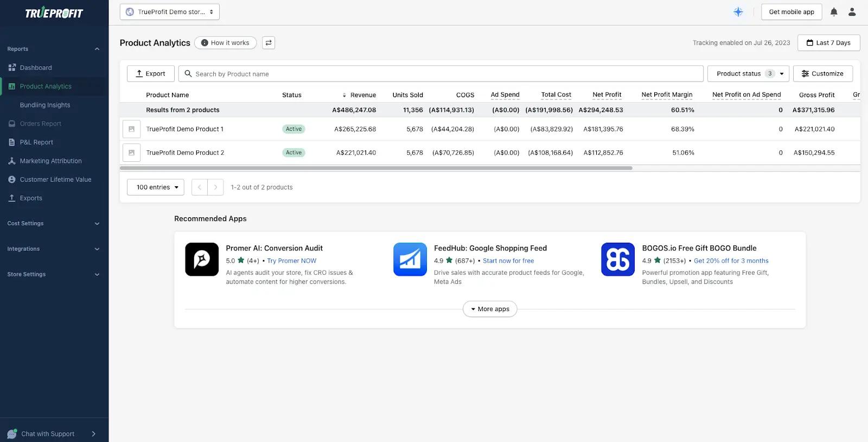The image size is (868, 442).
Task: Open notifications bell
Action: tap(834, 12)
